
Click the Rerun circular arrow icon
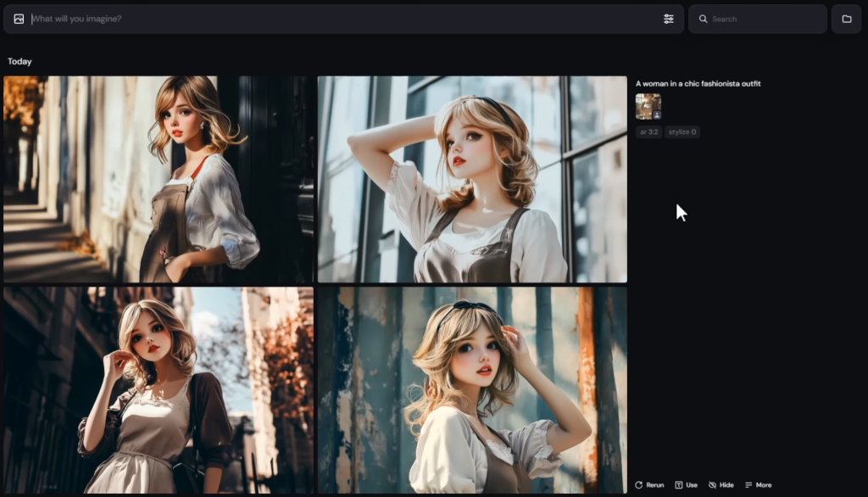(x=638, y=485)
